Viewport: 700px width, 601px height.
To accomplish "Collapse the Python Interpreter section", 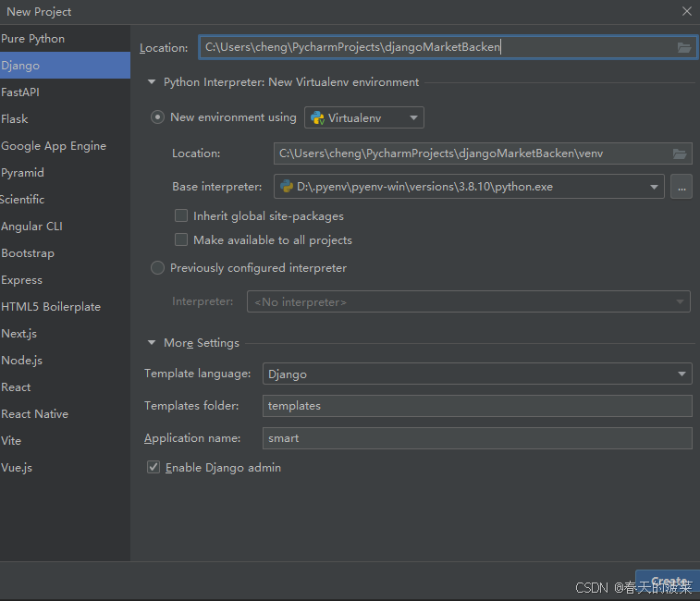I will 152,82.
